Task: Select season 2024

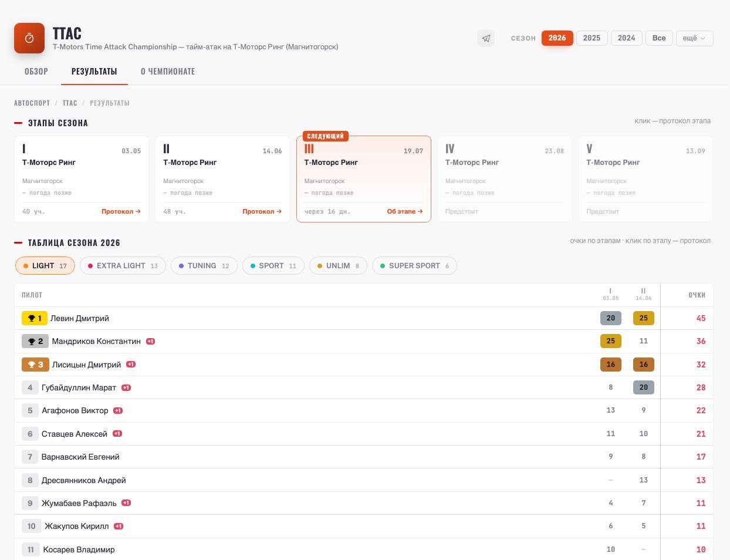Action: (626, 38)
